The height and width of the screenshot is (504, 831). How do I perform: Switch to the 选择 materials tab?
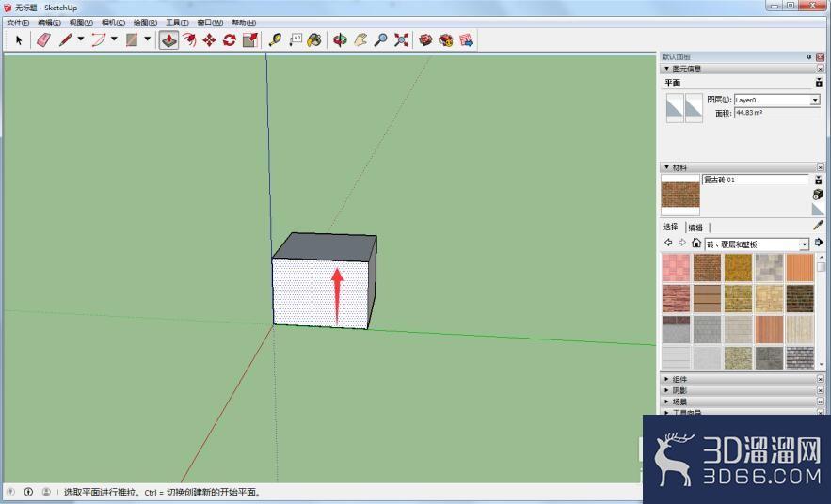pyautogui.click(x=671, y=227)
